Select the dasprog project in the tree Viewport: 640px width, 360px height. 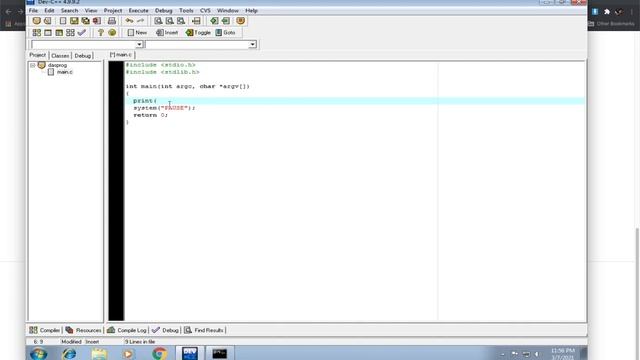[x=57, y=65]
